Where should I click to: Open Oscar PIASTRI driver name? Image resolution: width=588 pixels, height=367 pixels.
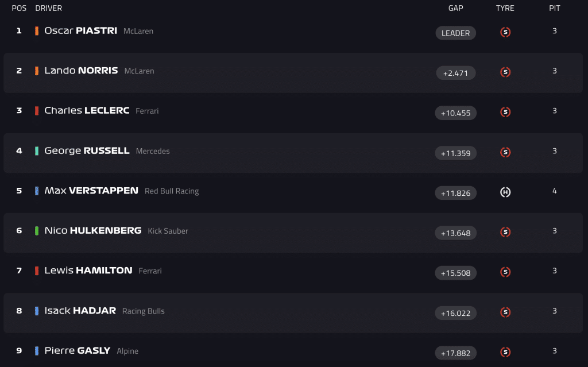pyautogui.click(x=80, y=31)
